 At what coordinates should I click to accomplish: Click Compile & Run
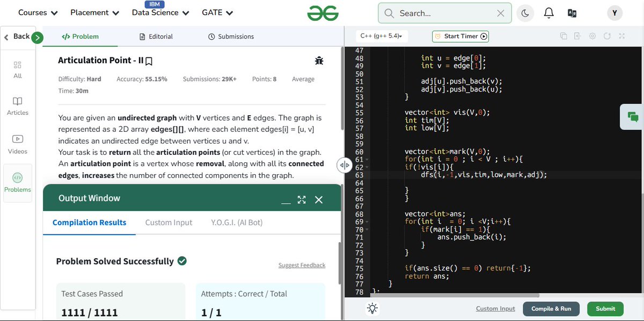coord(551,309)
